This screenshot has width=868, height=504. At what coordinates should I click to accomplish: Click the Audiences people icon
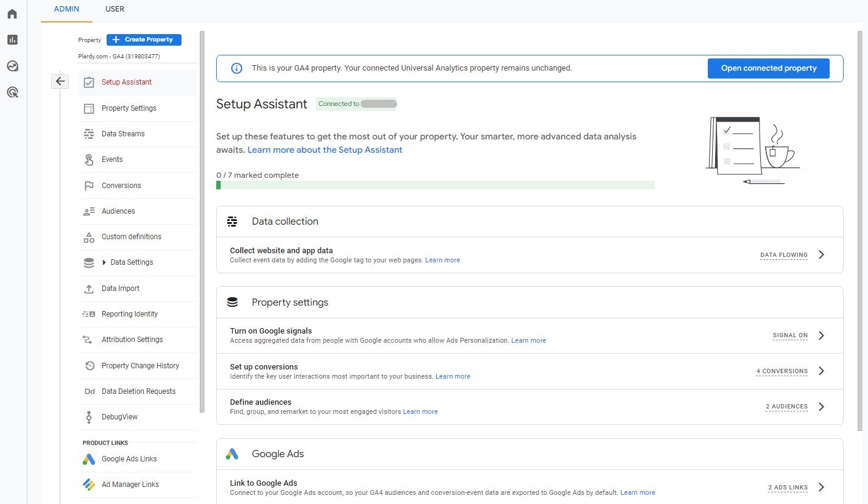pos(89,211)
